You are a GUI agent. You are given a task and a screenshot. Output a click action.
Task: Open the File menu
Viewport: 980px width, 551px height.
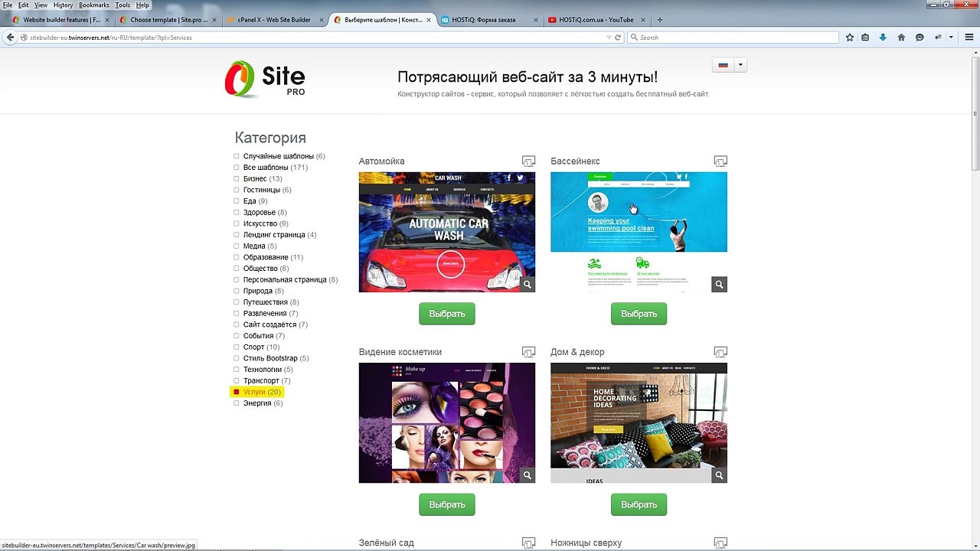(x=8, y=5)
